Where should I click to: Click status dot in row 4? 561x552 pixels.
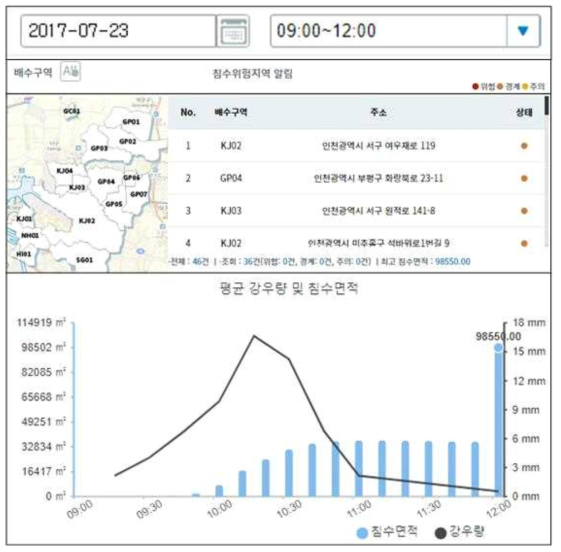(524, 244)
